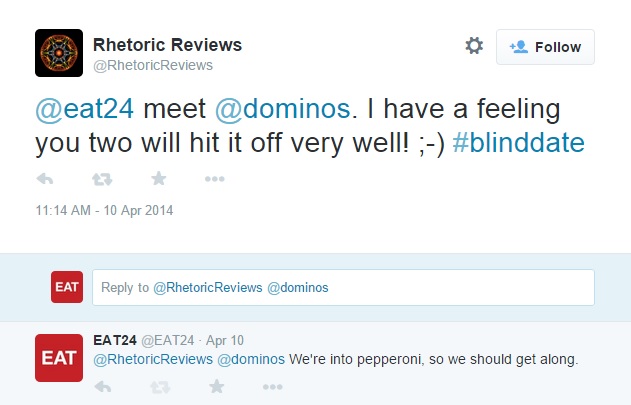Screen dimensions: 631x405
Task: Reply to the EAT24 pepperoni tweet
Action: coord(103,387)
